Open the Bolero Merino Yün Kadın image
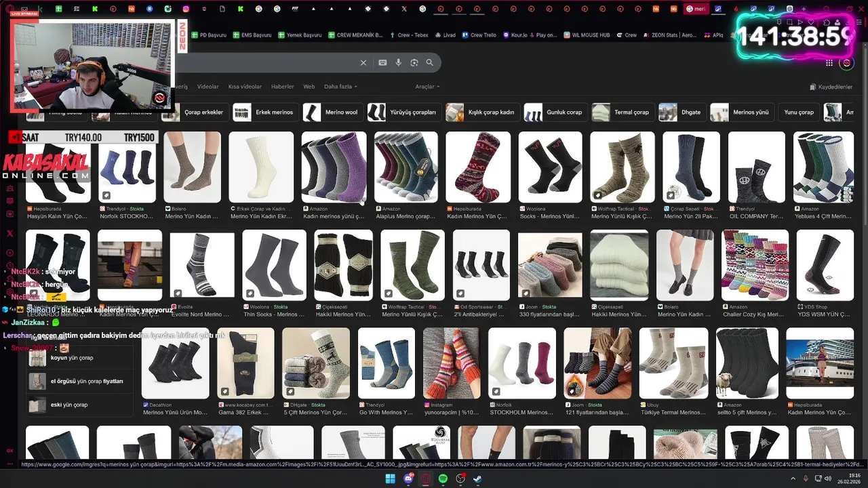 pos(192,167)
